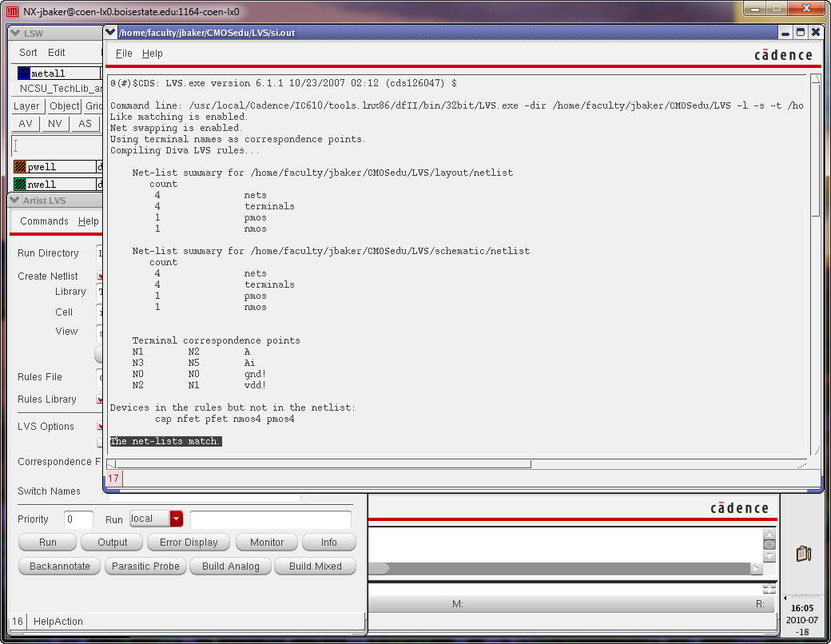831x644 pixels.
Task: Click the 'cap nfet pfet nmos4 pmos4' devices line
Action: (225, 419)
